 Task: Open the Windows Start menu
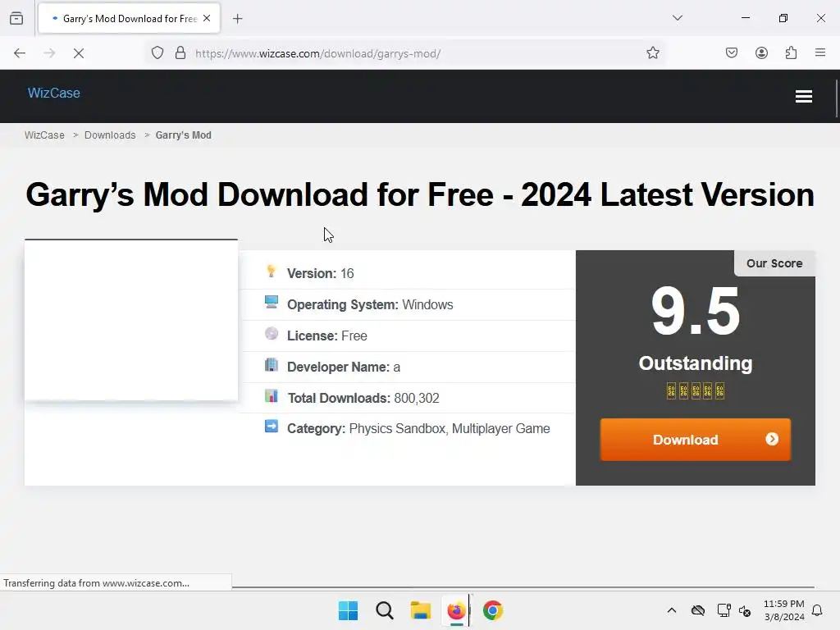[348, 610]
